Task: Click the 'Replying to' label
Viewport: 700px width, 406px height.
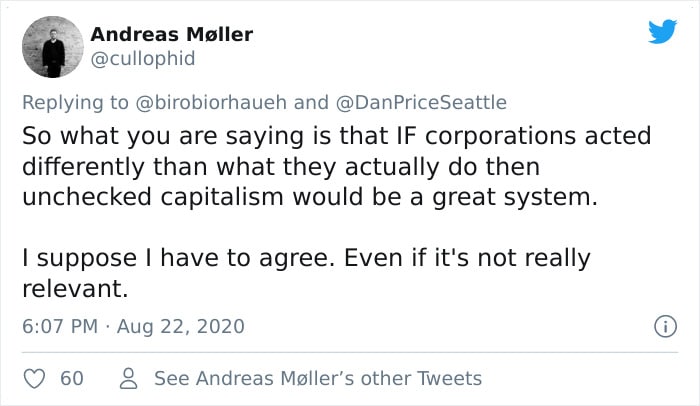Action: coord(75,103)
